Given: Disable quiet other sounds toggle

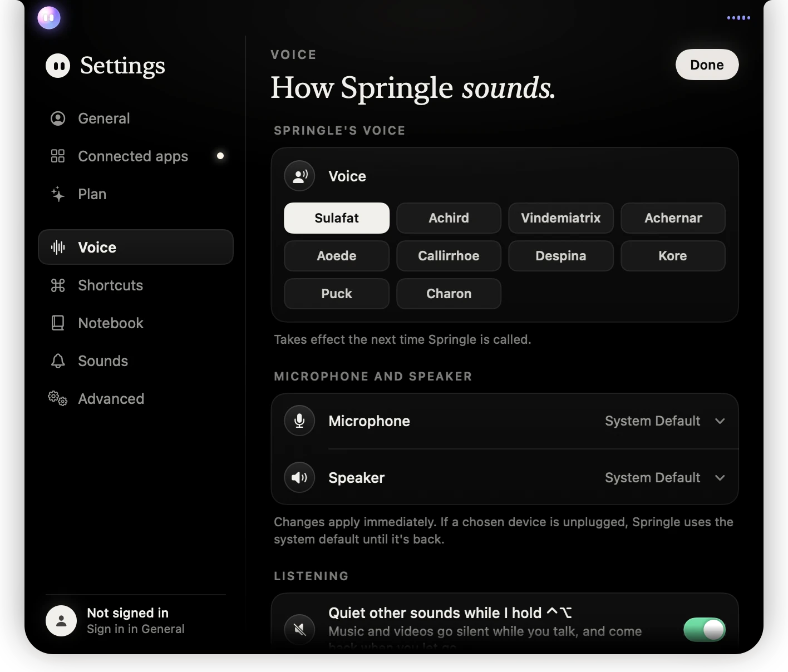Looking at the screenshot, I should click(x=705, y=630).
